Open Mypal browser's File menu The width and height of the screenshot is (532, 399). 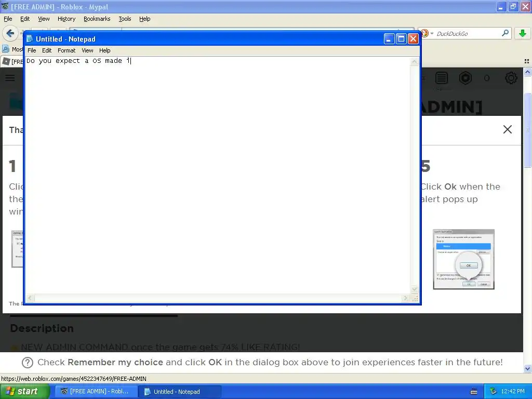pyautogui.click(x=8, y=19)
